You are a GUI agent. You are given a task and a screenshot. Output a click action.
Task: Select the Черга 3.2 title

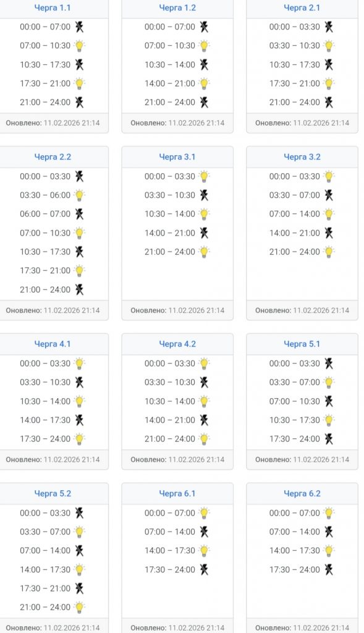pyautogui.click(x=302, y=157)
